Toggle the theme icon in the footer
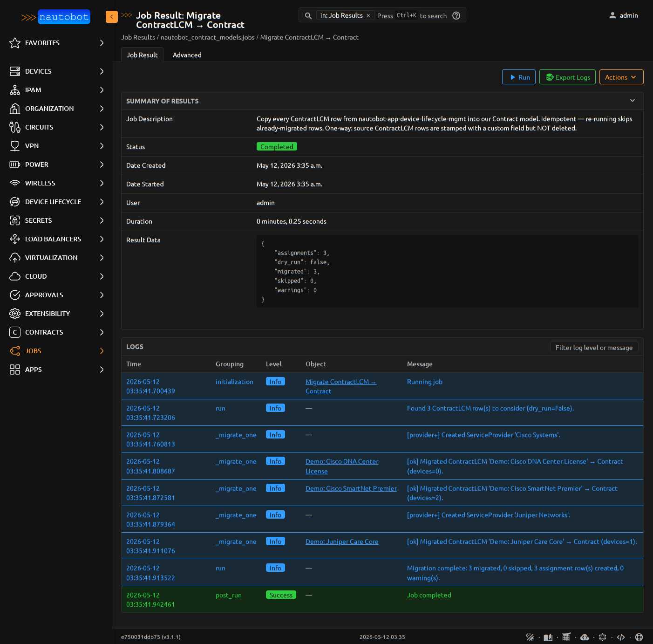 tap(530, 637)
